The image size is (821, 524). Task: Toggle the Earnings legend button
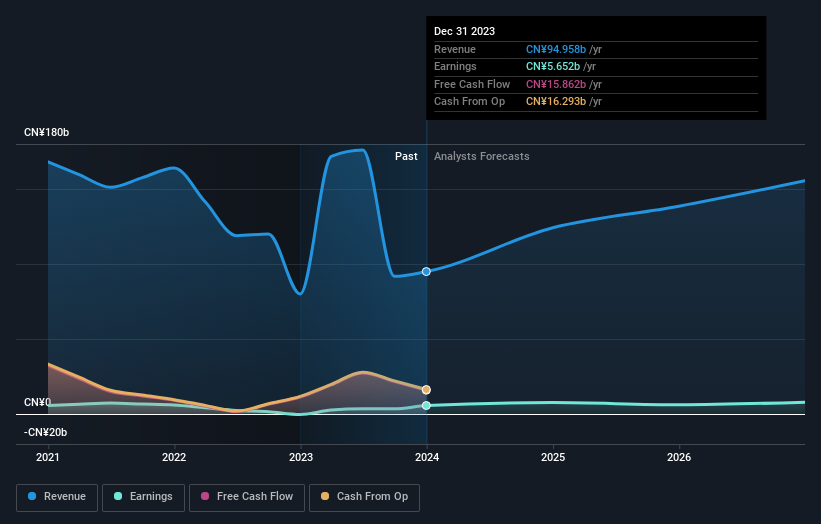(x=143, y=497)
